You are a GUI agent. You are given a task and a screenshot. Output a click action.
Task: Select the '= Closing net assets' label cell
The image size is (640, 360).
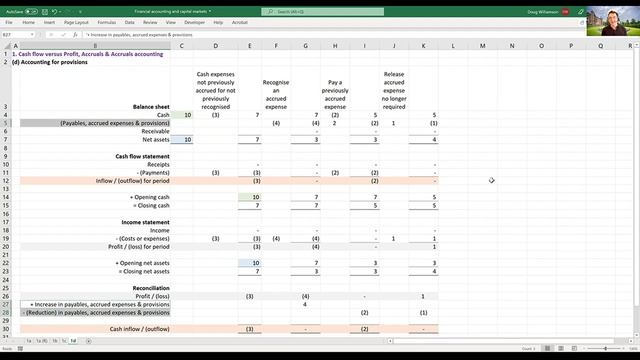tap(95, 271)
